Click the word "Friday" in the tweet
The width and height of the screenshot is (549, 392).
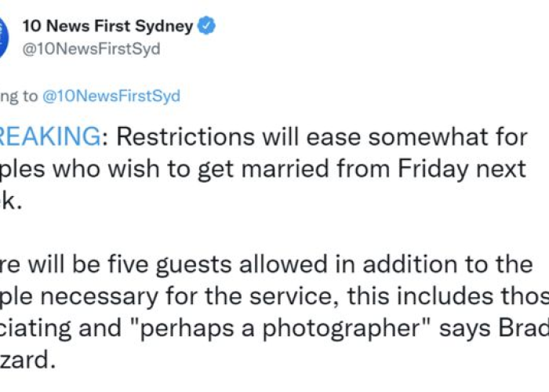(x=433, y=169)
